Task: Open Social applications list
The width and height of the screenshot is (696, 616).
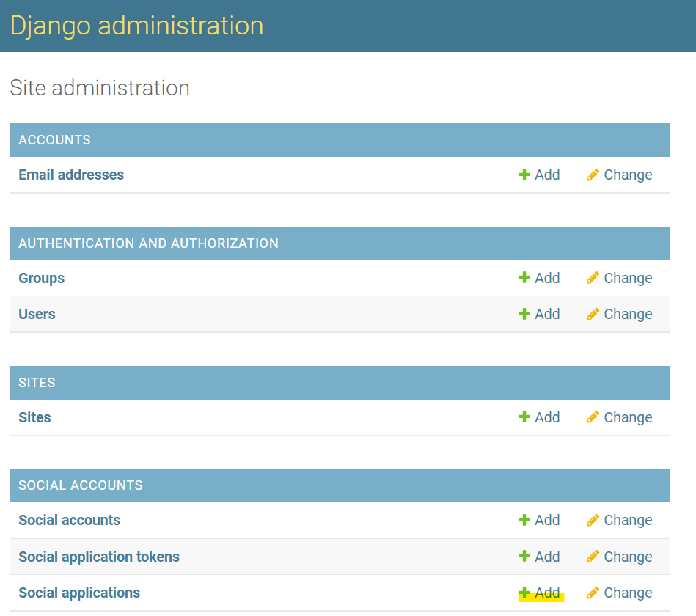Action: coord(79,593)
